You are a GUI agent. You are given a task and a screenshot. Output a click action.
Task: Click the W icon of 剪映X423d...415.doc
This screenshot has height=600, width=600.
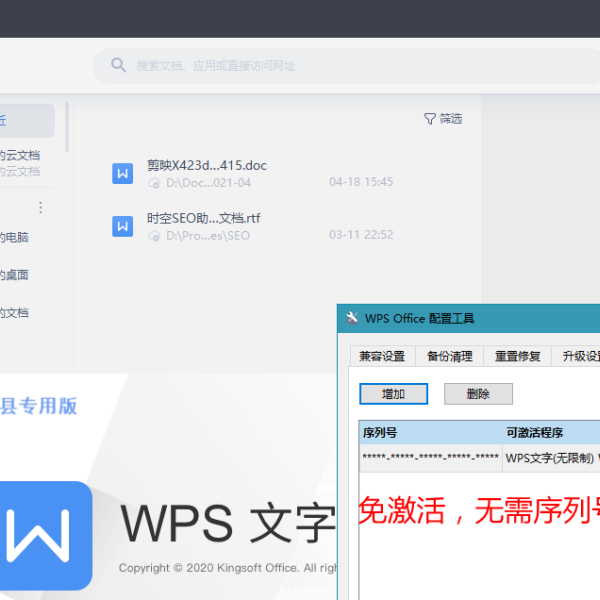pos(122,173)
